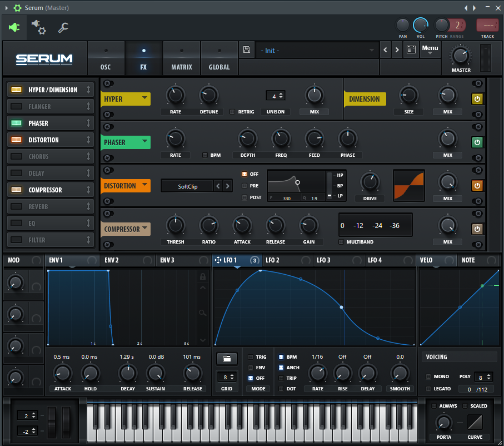504x446 pixels.
Task: Select next distortion type arrow
Action: pos(228,186)
